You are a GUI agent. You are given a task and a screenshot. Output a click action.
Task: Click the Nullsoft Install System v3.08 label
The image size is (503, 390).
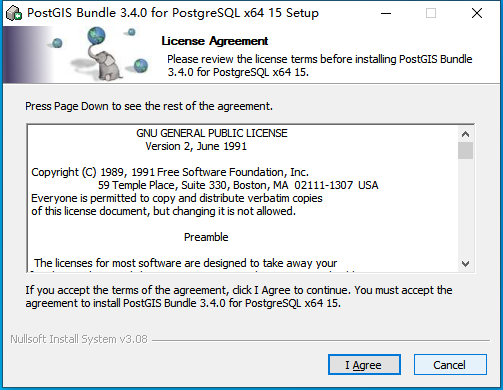[79, 339]
